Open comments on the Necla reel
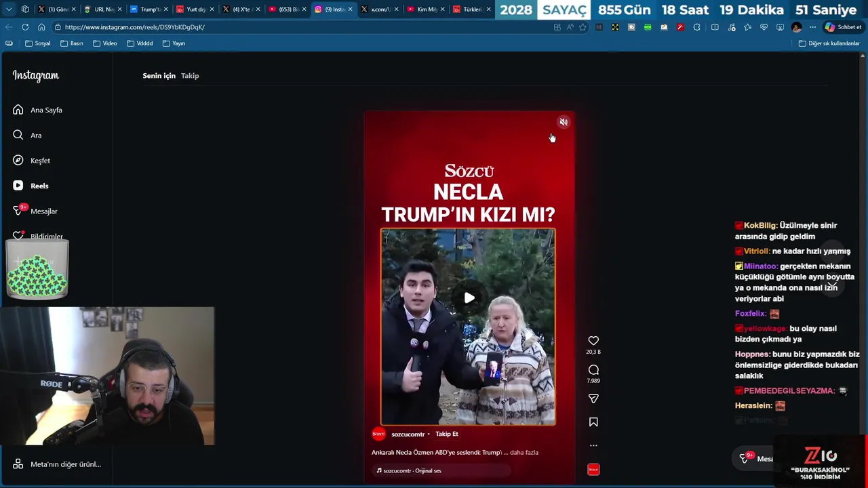Screen dimensions: 868x488 point(593,370)
